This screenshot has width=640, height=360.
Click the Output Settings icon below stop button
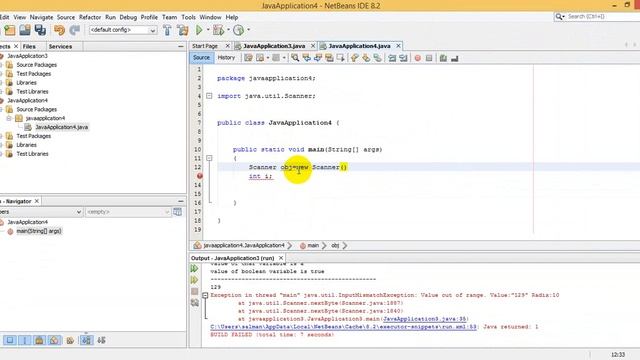[195, 303]
